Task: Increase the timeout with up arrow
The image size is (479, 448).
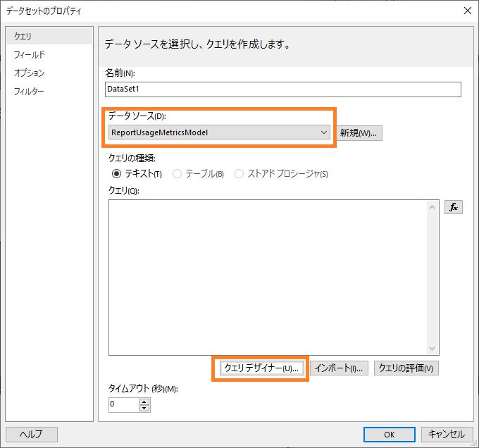Action: click(144, 402)
